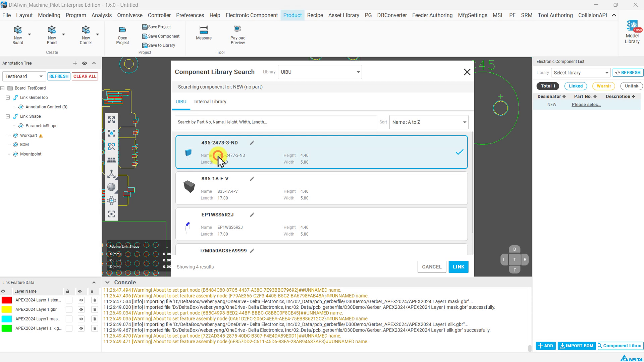
Task: Collapse the Link_Shape tree node
Action: [x=8, y=116]
